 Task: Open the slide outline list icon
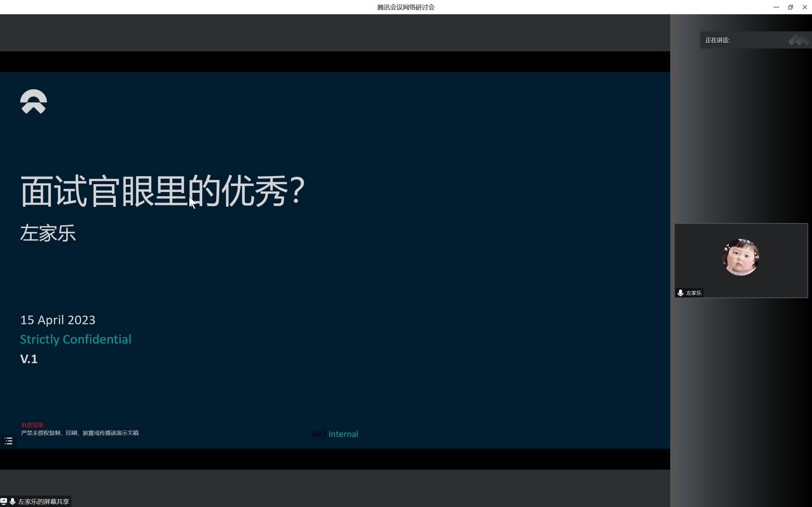9,440
